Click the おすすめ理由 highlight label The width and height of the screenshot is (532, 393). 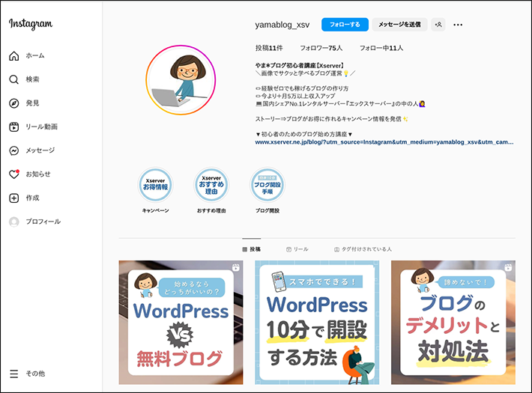[x=211, y=211]
